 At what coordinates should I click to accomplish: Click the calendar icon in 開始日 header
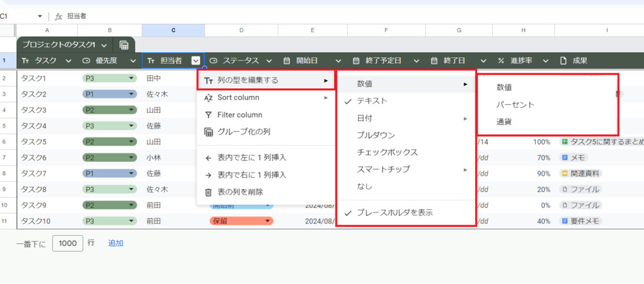click(287, 61)
